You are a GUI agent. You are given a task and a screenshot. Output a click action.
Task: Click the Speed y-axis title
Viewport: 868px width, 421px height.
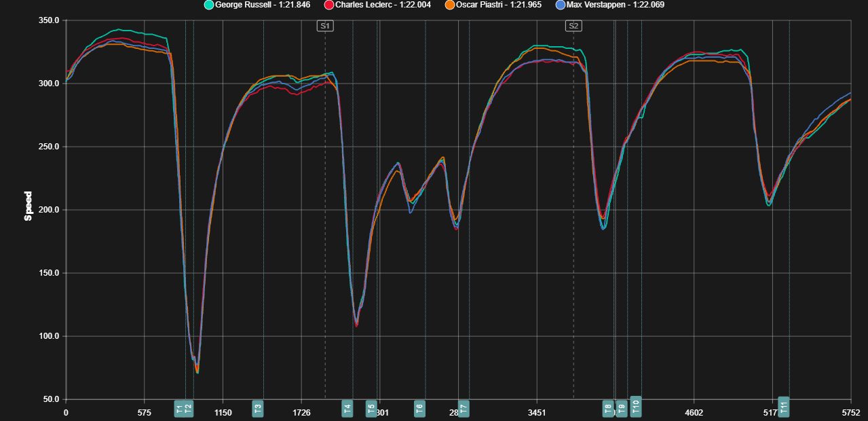click(x=29, y=206)
